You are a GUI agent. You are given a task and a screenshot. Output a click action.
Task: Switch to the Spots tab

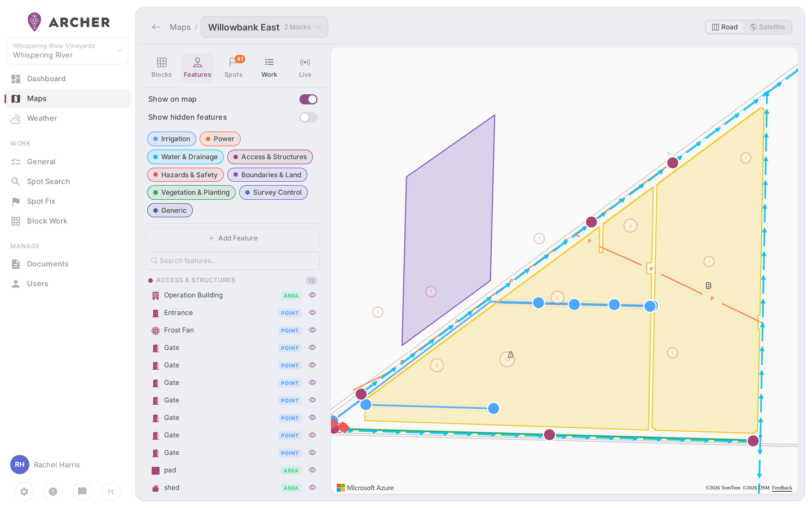(233, 68)
